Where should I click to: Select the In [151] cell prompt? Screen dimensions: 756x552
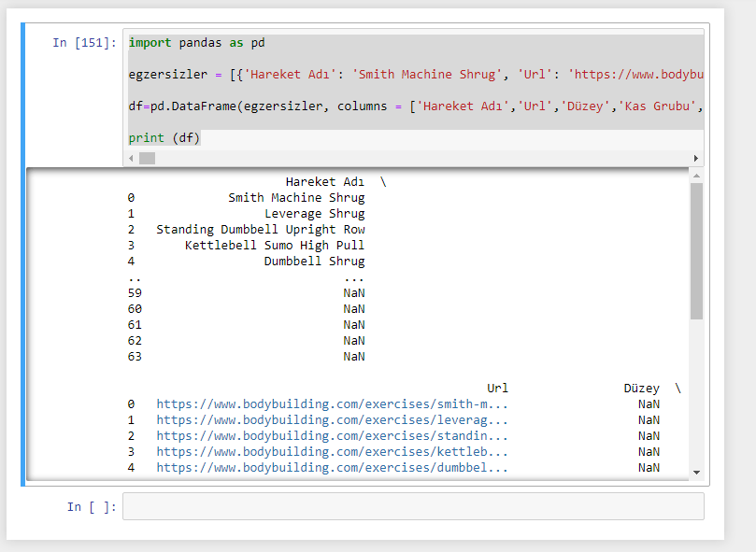click(84, 43)
